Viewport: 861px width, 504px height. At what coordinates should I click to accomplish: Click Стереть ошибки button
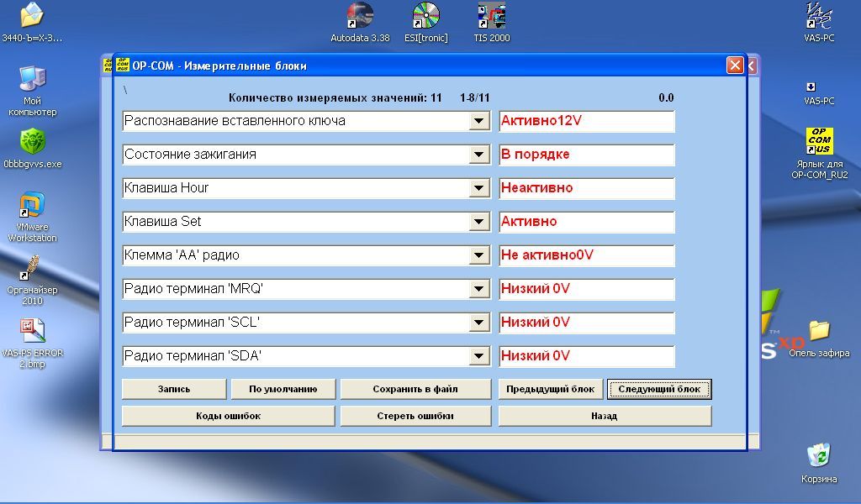415,416
